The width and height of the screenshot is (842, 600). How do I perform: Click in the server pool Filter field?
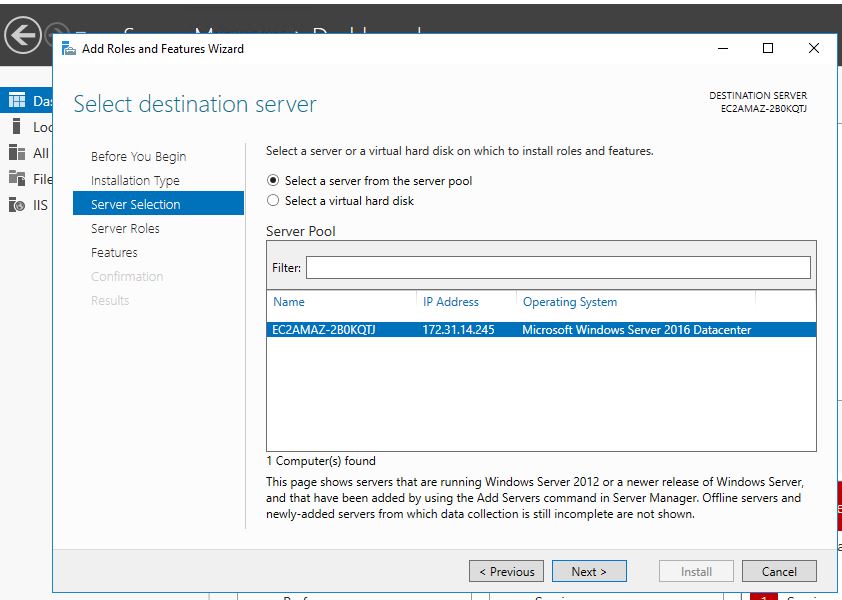tap(557, 268)
